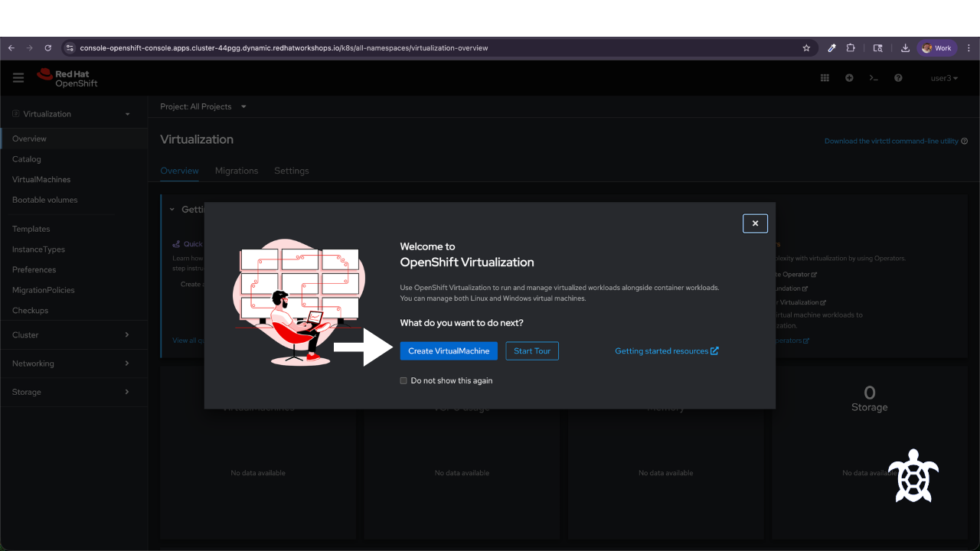The height and width of the screenshot is (551, 980).
Task: Open Checkups in the sidebar
Action: tap(73, 311)
